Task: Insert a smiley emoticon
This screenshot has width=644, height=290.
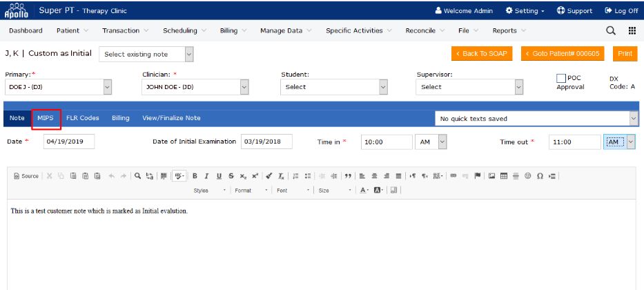Action: tap(528, 176)
